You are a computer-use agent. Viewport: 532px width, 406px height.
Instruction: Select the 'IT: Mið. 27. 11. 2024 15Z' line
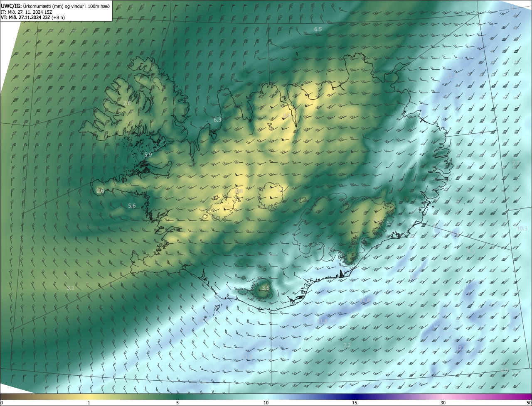27,12
